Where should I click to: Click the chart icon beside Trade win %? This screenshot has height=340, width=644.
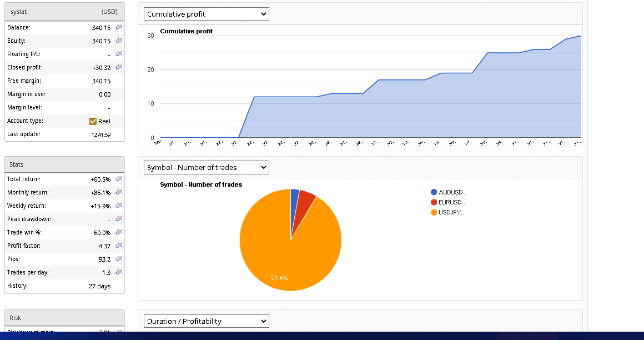[118, 232]
